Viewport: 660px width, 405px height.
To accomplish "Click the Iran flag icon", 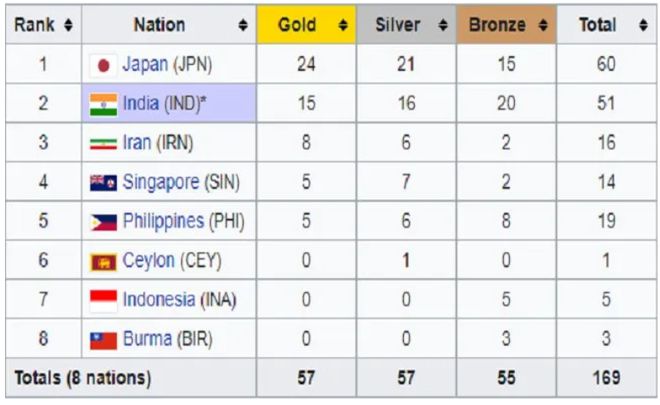I will pos(103,144).
